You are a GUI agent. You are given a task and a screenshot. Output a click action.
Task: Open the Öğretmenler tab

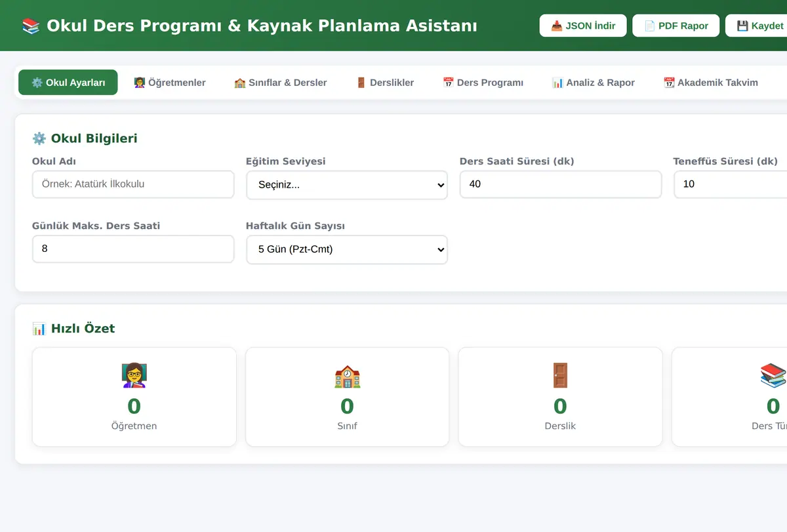pyautogui.click(x=170, y=83)
